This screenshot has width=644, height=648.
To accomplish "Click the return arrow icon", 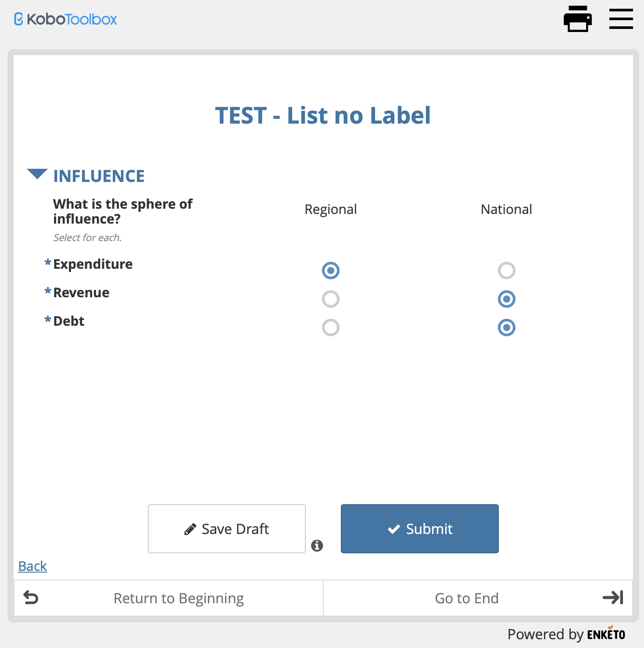I will pos(31,598).
